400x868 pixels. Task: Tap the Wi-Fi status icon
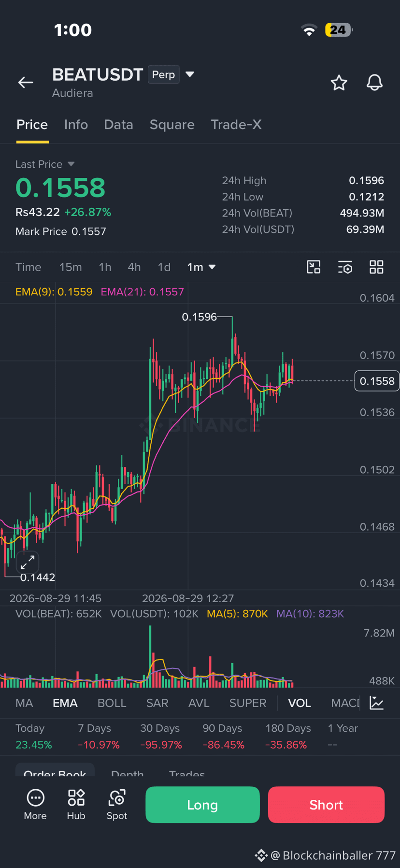click(x=309, y=30)
